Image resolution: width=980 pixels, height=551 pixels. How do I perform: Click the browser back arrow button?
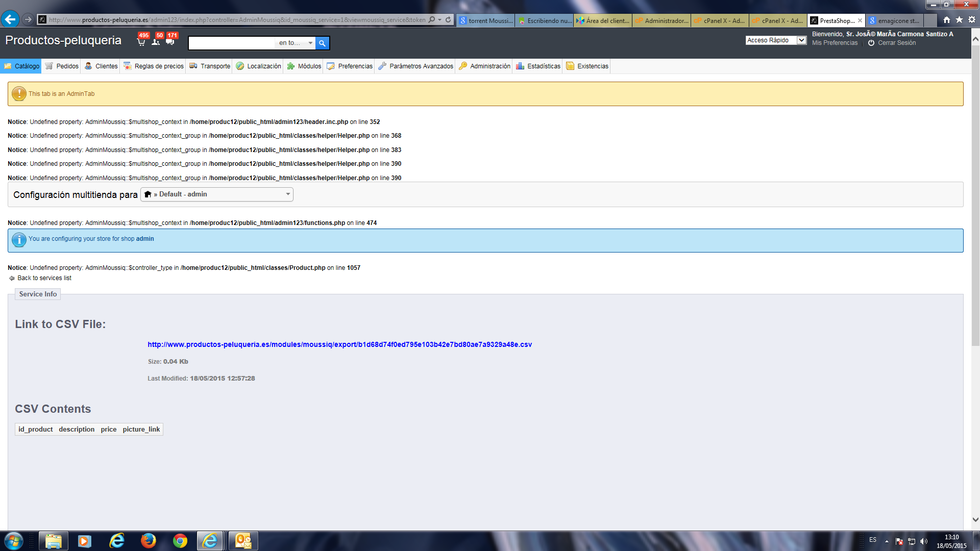click(x=10, y=19)
